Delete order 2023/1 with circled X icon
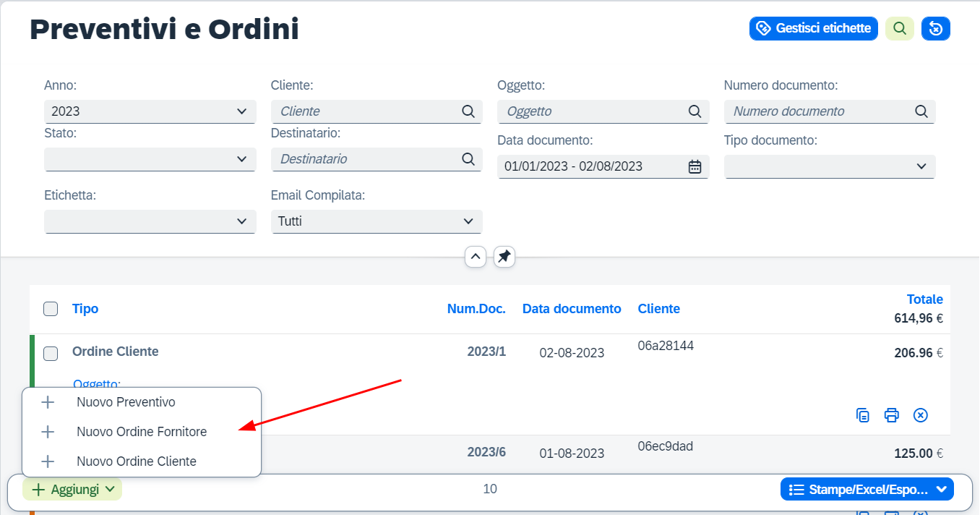Image resolution: width=980 pixels, height=515 pixels. (920, 415)
